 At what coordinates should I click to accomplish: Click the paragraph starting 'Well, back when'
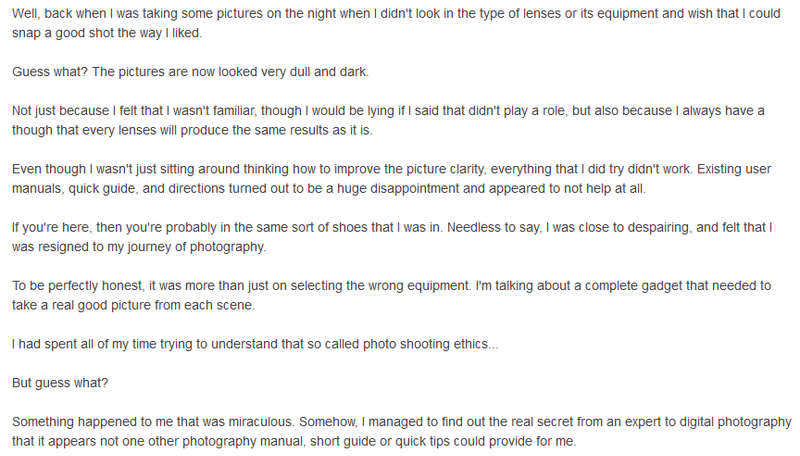coord(396,23)
